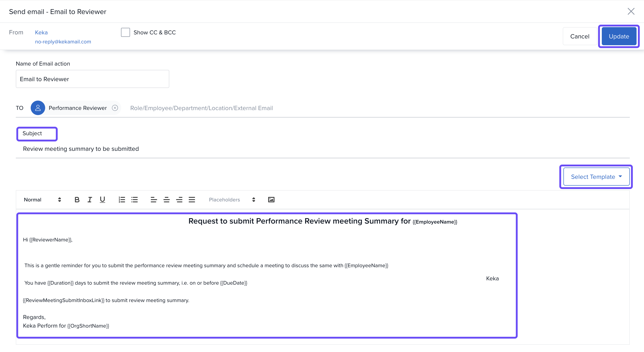The image size is (644, 352).
Task: Click the Update button
Action: coord(619,36)
